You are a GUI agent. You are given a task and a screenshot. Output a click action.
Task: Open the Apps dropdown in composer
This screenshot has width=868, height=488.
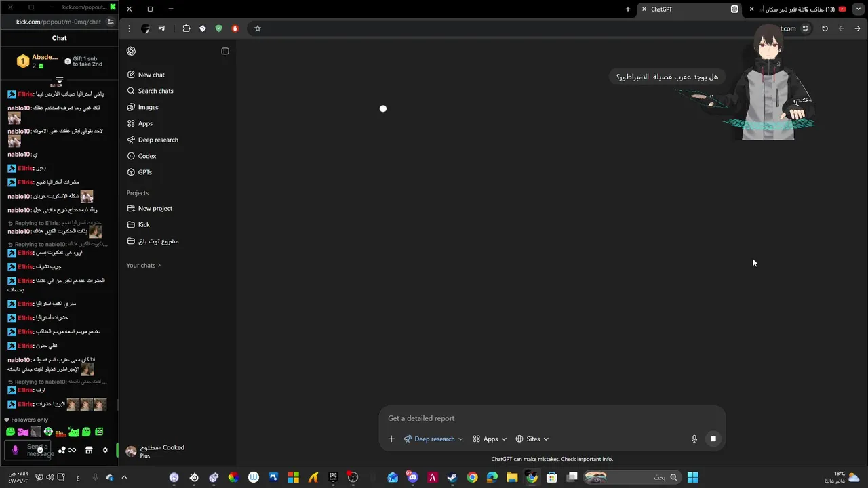click(490, 439)
